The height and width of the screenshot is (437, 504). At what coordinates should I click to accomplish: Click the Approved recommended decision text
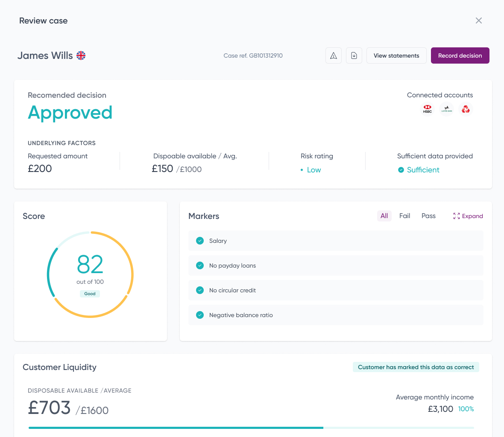click(70, 113)
